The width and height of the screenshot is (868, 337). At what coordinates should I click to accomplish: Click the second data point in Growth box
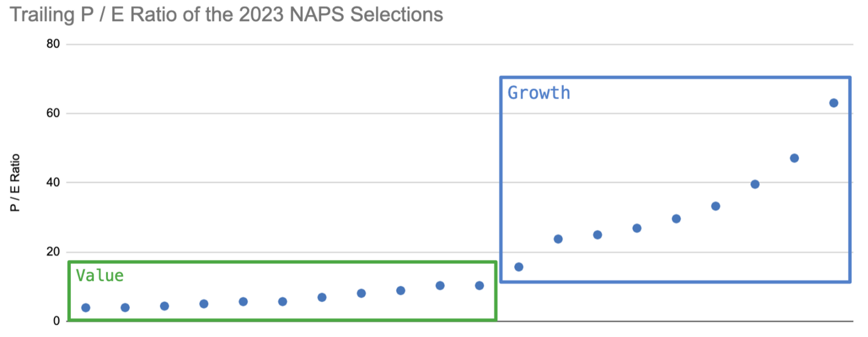coord(558,239)
